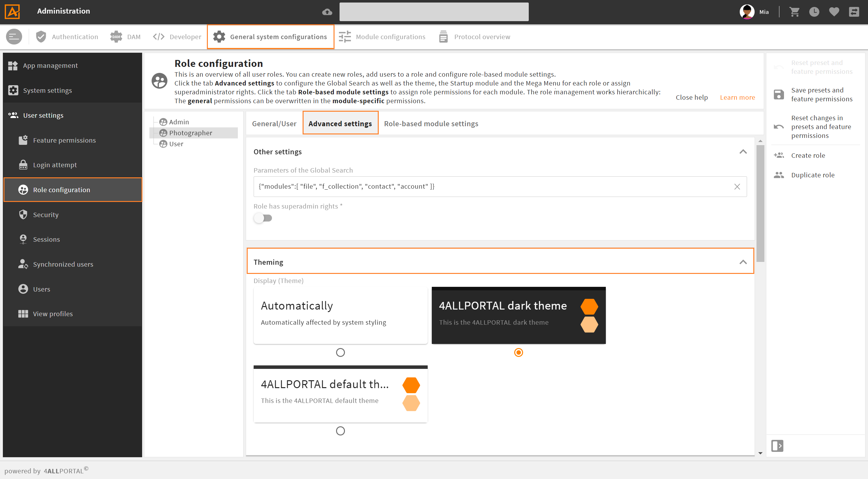Click Close help
The width and height of the screenshot is (868, 479).
(691, 97)
